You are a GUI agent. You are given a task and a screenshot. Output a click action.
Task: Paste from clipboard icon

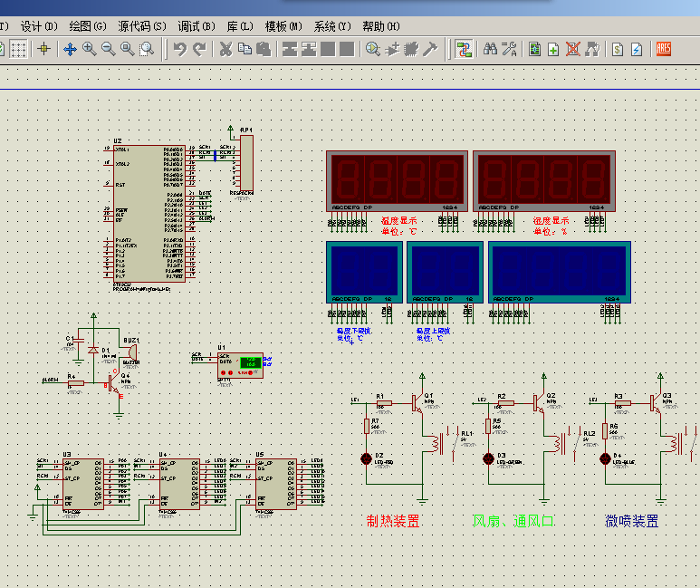point(264,49)
